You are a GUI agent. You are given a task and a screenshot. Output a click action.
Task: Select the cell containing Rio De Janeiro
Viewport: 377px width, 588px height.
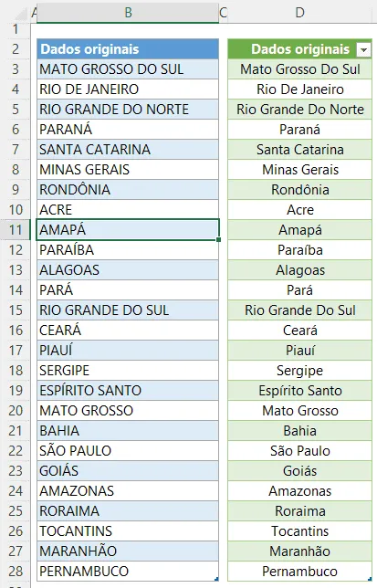299,89
